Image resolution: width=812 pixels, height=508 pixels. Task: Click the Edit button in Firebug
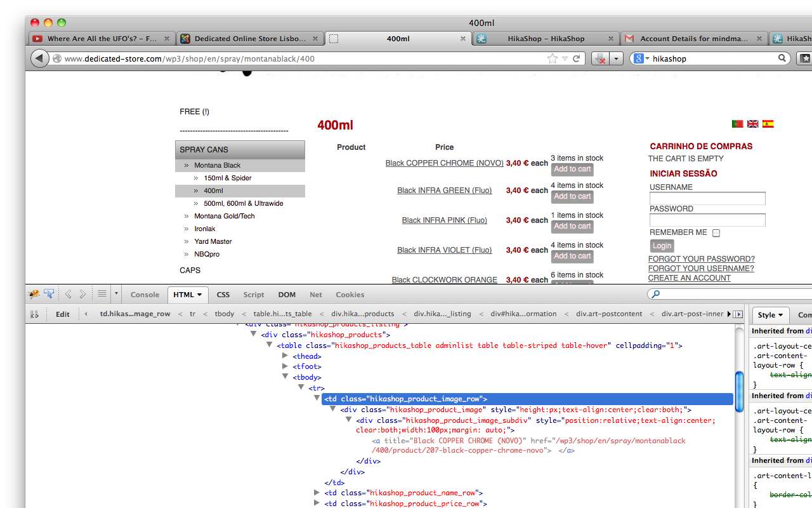pos(63,314)
